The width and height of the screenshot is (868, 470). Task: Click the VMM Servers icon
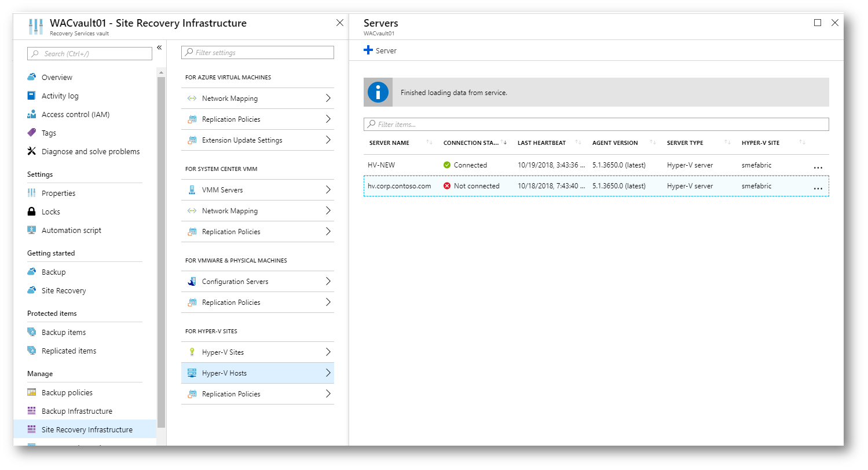(192, 190)
